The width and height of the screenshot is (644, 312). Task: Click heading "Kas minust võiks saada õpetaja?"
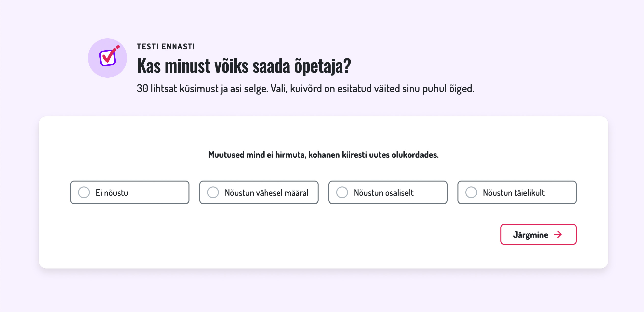pyautogui.click(x=244, y=66)
